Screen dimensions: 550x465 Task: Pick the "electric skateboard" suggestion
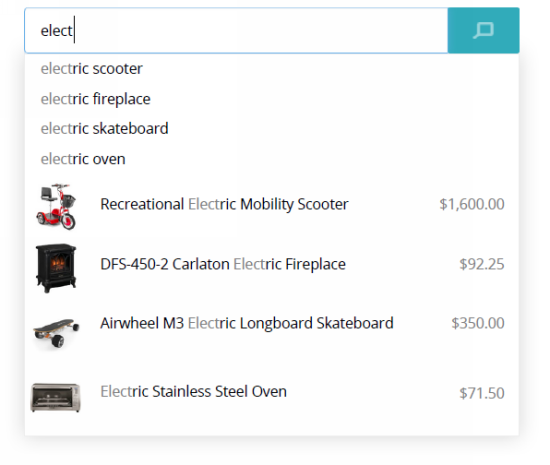pyautogui.click(x=105, y=129)
